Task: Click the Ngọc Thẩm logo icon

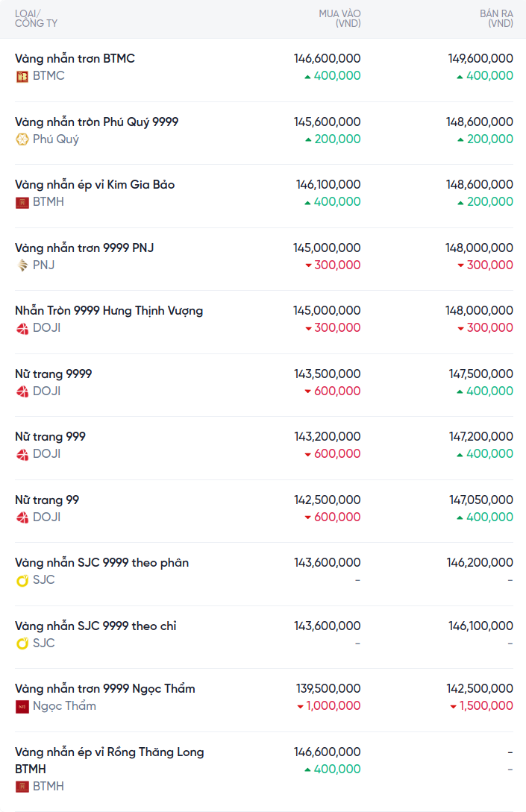Action: (22, 706)
